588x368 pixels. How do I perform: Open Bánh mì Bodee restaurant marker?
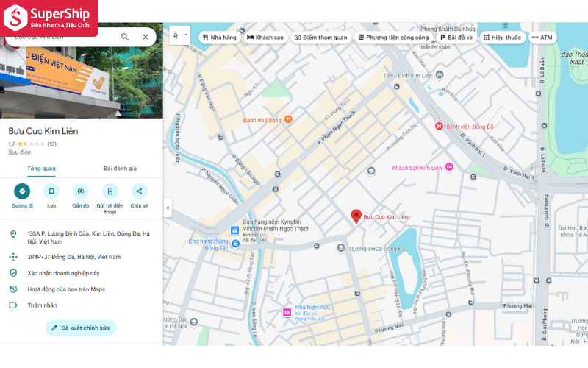[x=288, y=119]
